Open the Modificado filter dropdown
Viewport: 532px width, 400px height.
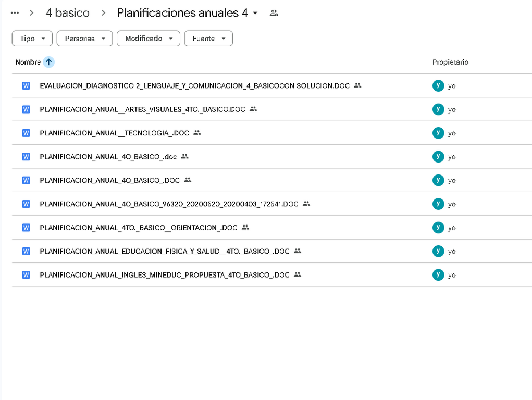[149, 39]
